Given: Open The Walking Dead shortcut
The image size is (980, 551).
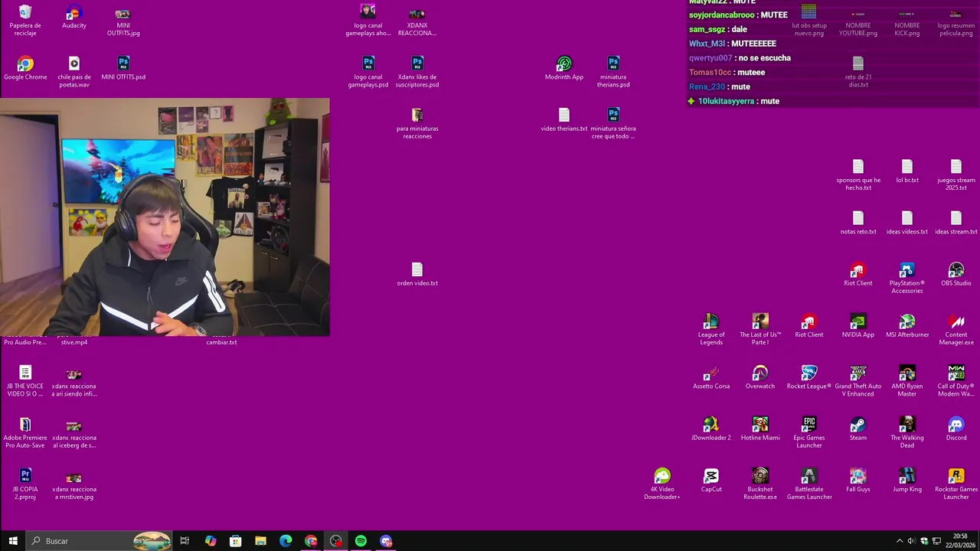Looking at the screenshot, I should tap(907, 432).
